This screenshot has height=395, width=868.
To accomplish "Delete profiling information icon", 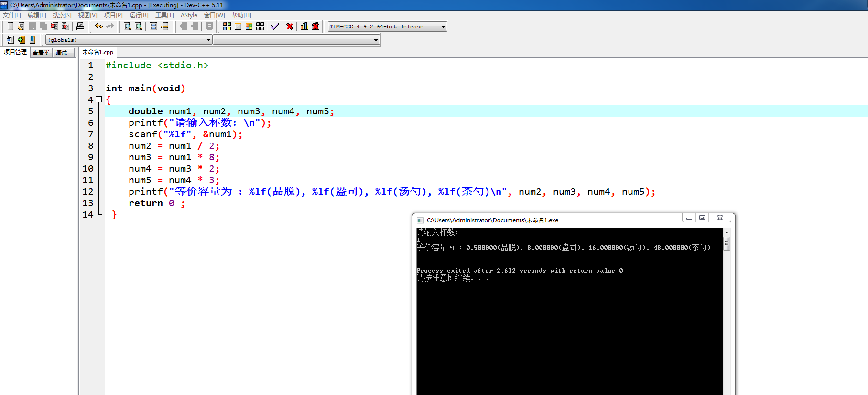I will point(315,26).
